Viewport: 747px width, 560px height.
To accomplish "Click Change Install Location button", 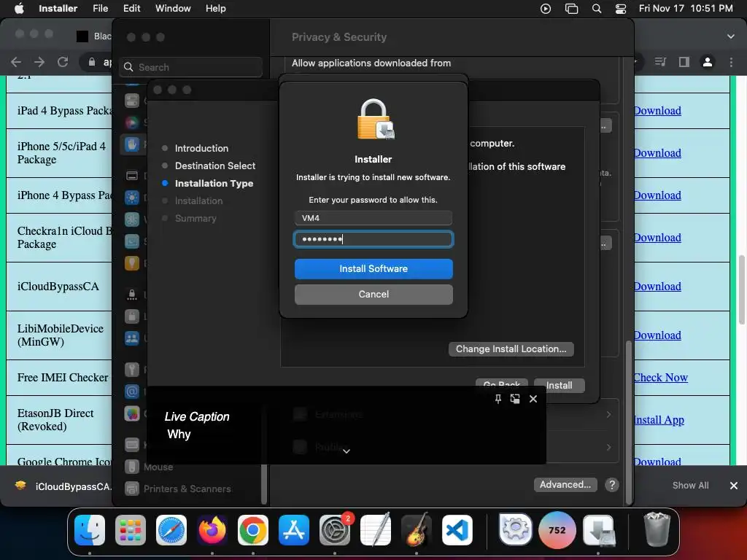I will [x=511, y=349].
